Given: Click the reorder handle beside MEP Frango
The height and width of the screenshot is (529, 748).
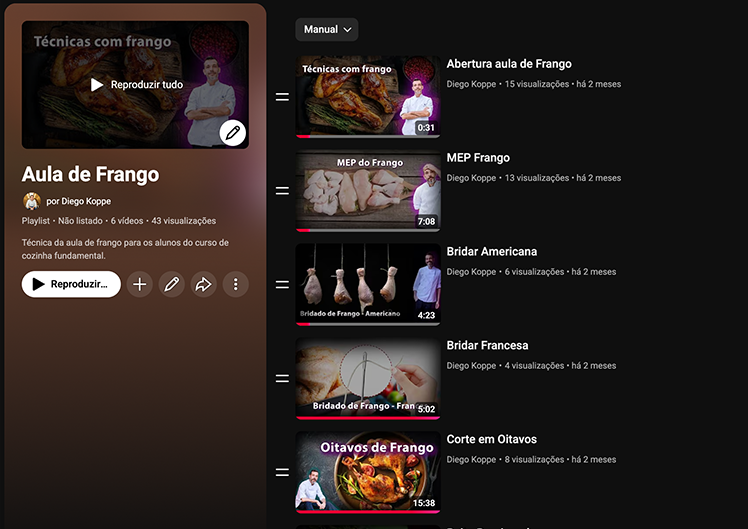Looking at the screenshot, I should (x=282, y=191).
